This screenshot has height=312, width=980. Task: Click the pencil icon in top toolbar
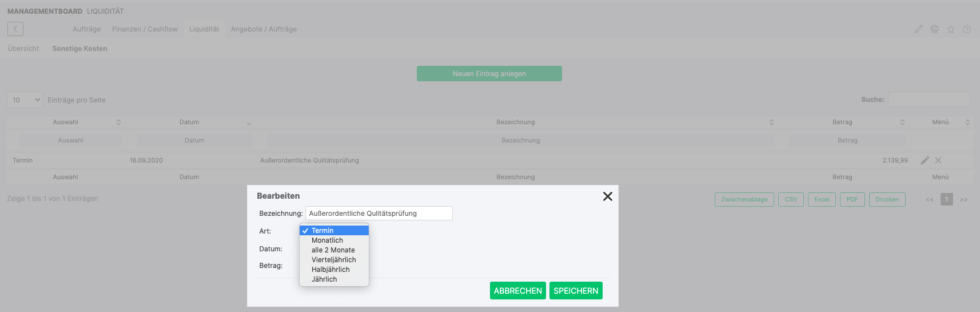(918, 29)
